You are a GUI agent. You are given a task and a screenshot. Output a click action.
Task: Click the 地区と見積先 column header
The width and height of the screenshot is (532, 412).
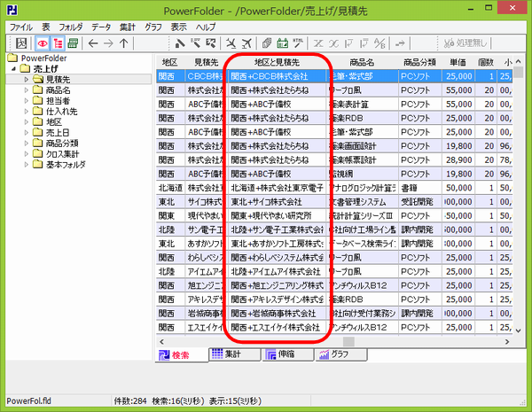[277, 62]
